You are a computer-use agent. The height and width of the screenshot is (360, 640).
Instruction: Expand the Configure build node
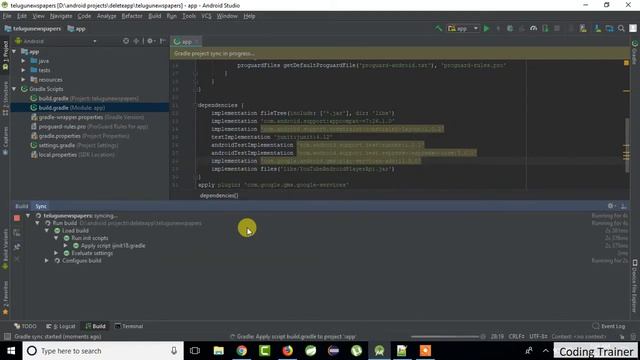[x=47, y=260]
